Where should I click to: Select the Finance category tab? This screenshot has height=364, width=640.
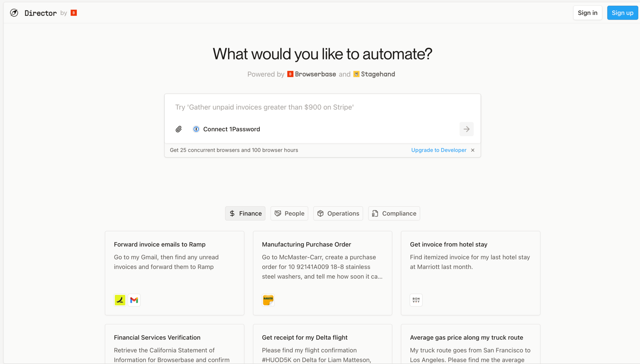[x=245, y=213]
